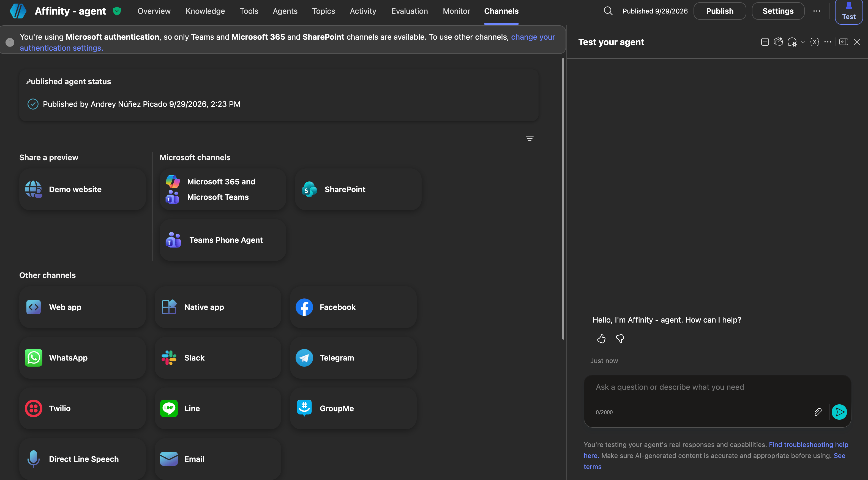Click the paperclip attach icon in the chat box
The height and width of the screenshot is (480, 868).
[x=818, y=412]
